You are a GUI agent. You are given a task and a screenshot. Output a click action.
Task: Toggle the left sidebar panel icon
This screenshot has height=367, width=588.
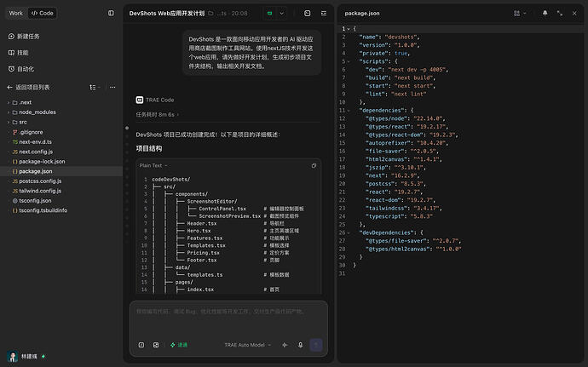click(x=111, y=13)
